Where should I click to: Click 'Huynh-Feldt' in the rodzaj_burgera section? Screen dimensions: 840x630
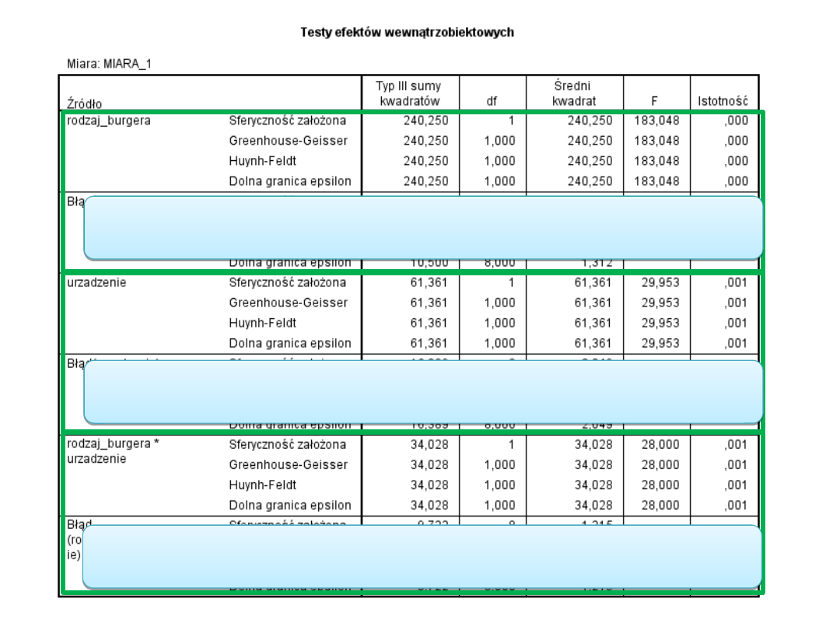coord(262,161)
